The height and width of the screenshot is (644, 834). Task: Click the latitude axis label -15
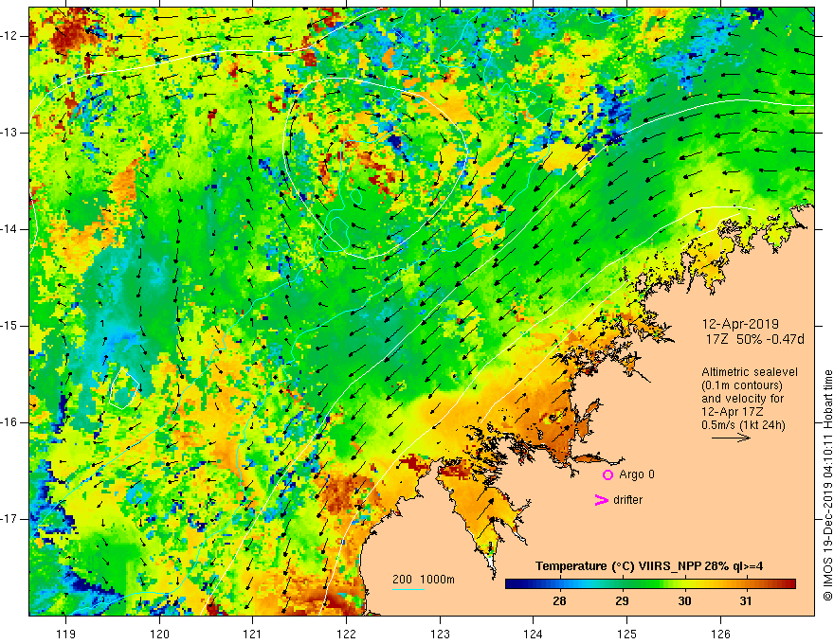point(9,326)
